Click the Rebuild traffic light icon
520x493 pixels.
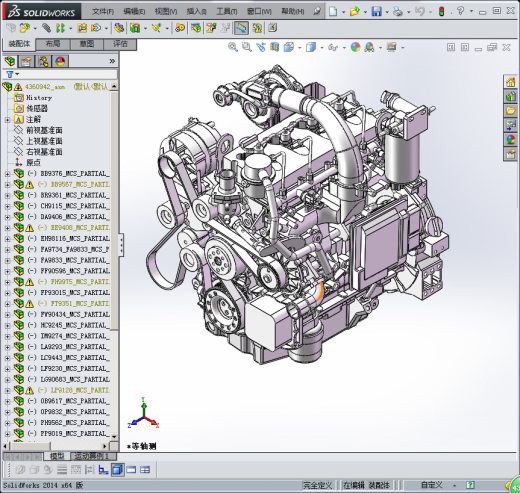[441, 12]
